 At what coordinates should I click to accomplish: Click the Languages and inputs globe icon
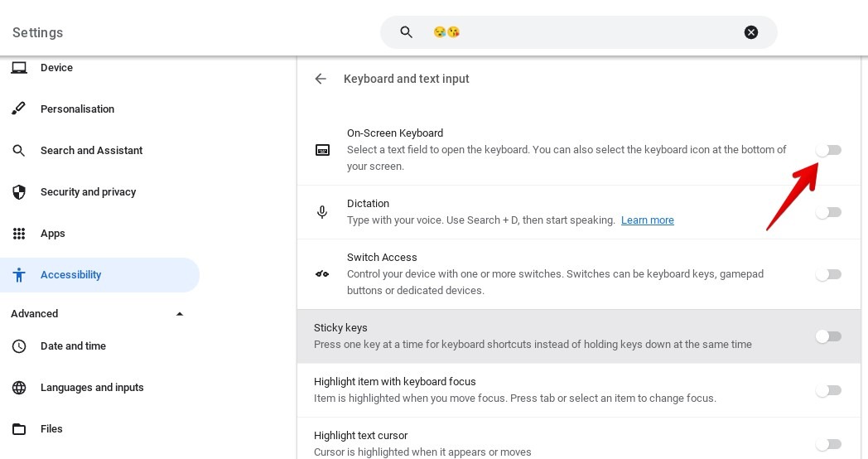point(19,388)
